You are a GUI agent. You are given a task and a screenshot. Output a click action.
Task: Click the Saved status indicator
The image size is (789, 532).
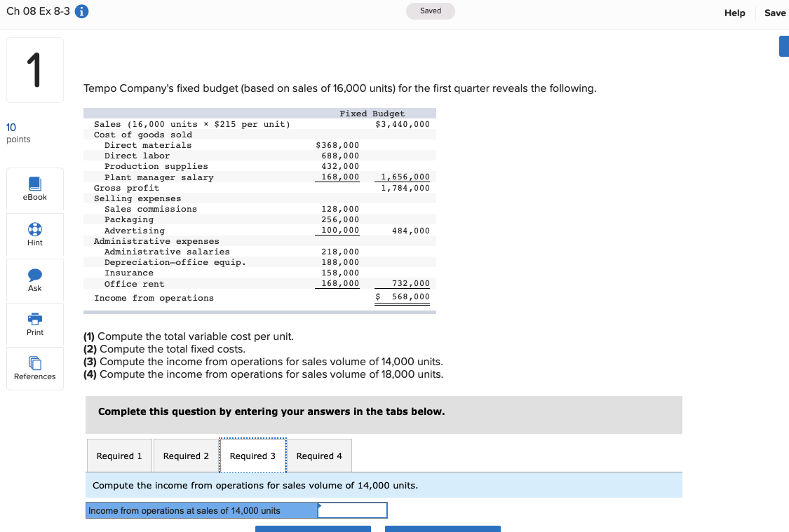click(x=430, y=11)
